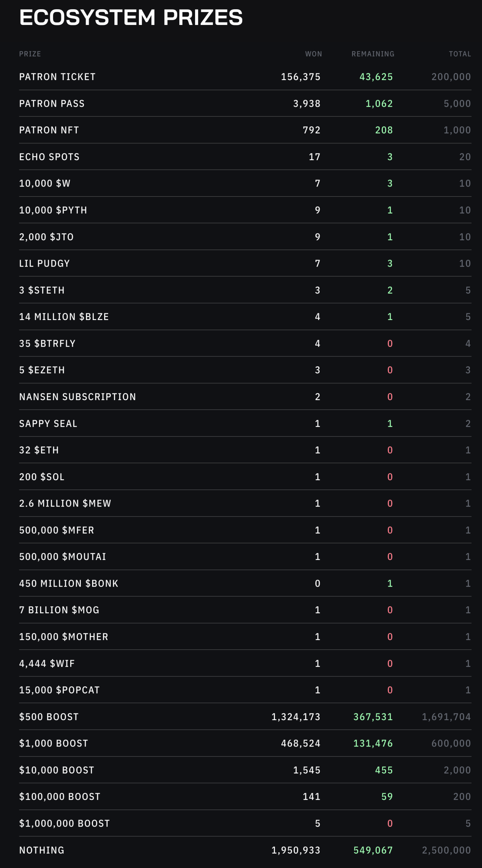
Task: Click the NOTHING row label
Action: 42,850
